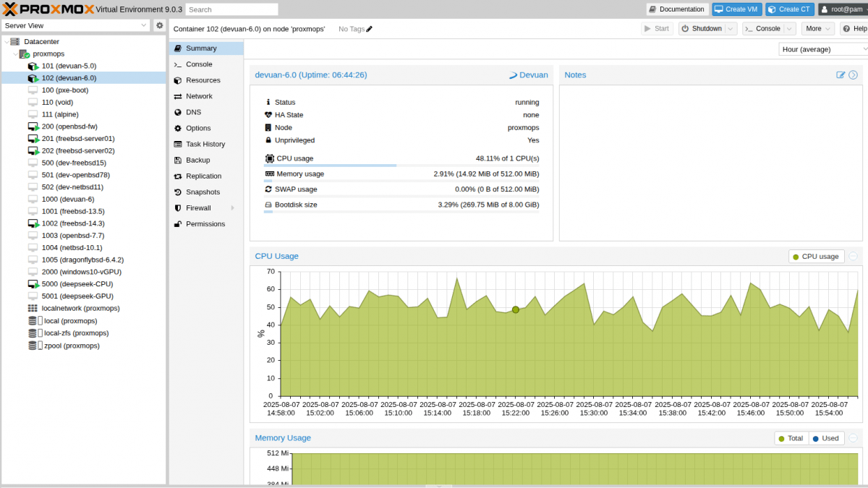Screen dimensions: 868x488
Task: Open the Server View gear settings icon
Action: (x=160, y=25)
